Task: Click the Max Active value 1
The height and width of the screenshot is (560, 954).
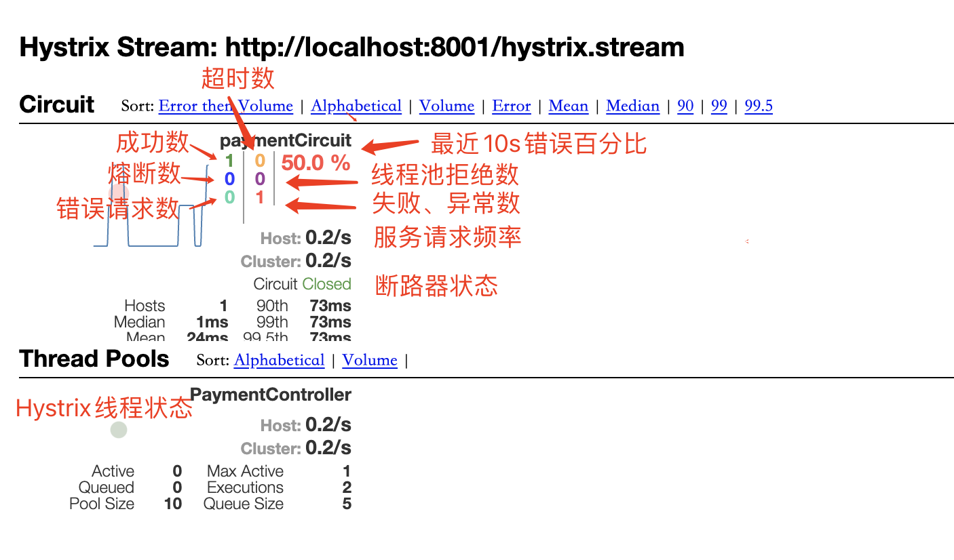Action: tap(347, 471)
